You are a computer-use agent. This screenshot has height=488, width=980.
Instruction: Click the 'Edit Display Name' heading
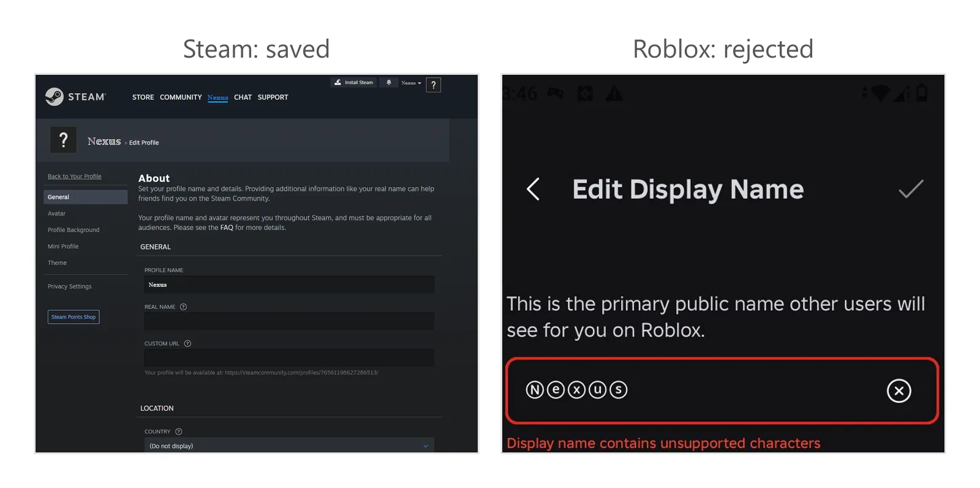point(688,189)
